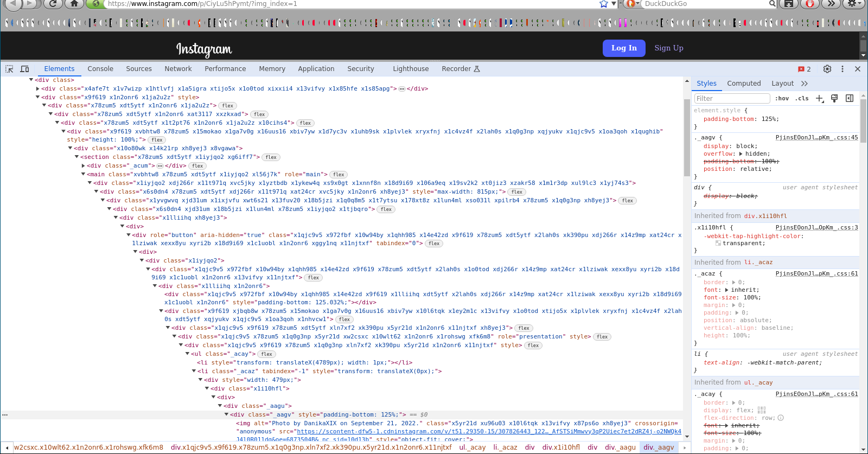Screen dimensions: 868x454
Task: Toggle flex badge on role presentation row
Action: click(602, 337)
